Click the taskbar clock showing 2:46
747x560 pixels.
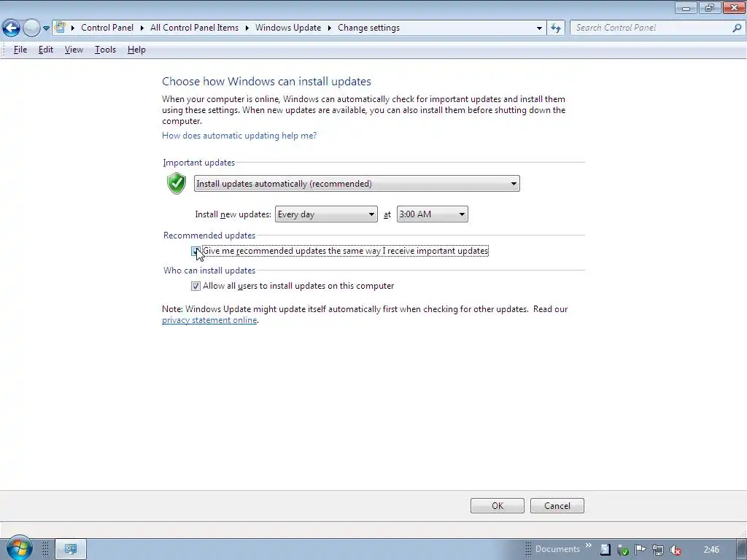tap(711, 550)
